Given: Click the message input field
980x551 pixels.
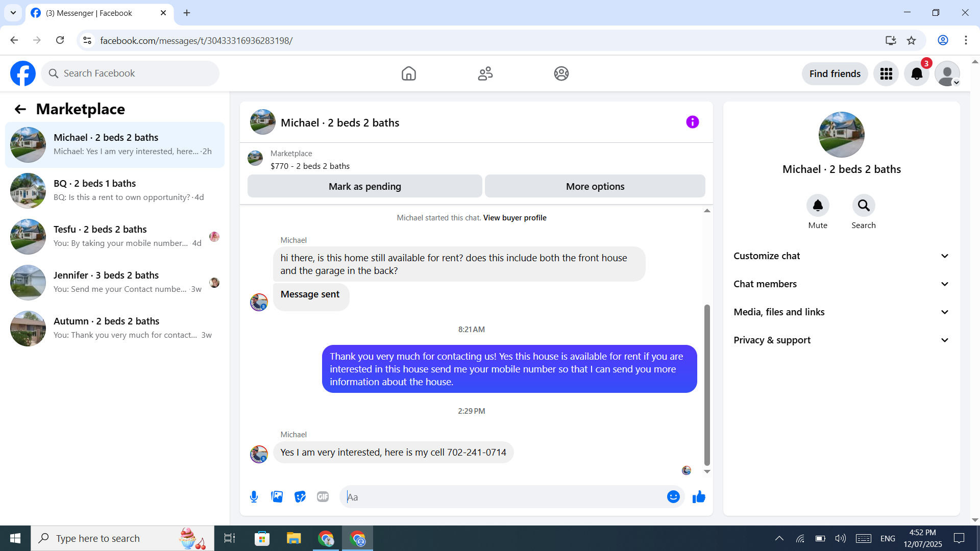Looking at the screenshot, I should 503,497.
